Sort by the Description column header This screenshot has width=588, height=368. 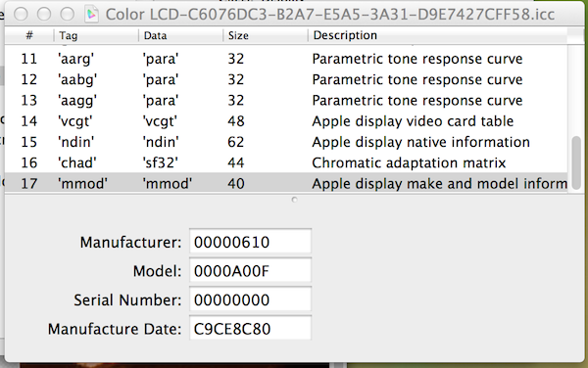438,35
